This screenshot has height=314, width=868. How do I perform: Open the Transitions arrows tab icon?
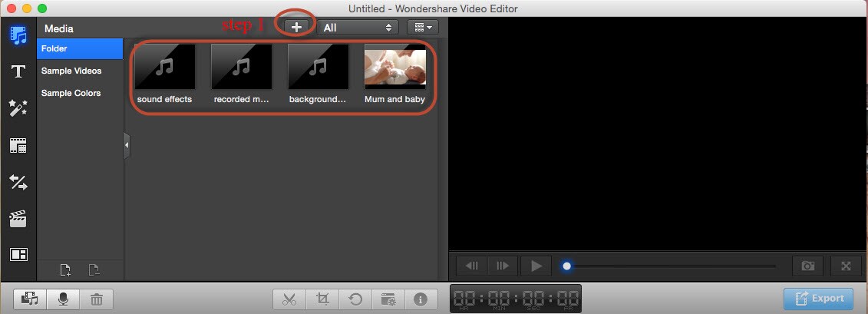pyautogui.click(x=18, y=182)
